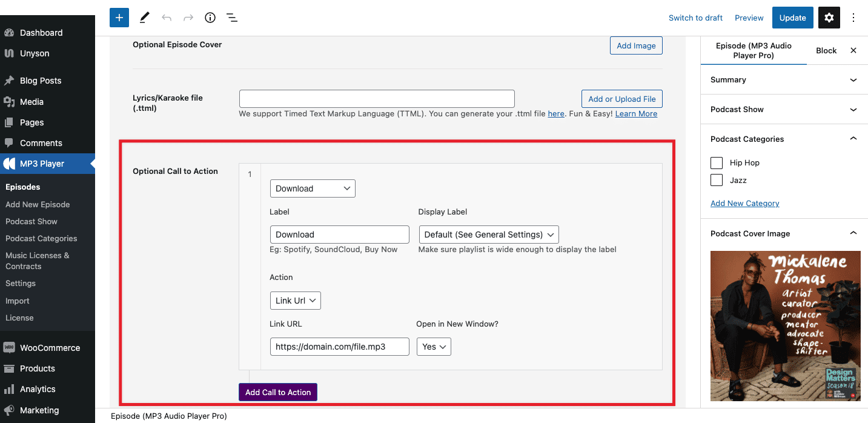The image size is (868, 423).
Task: Open the Document Overview list view
Action: click(231, 18)
